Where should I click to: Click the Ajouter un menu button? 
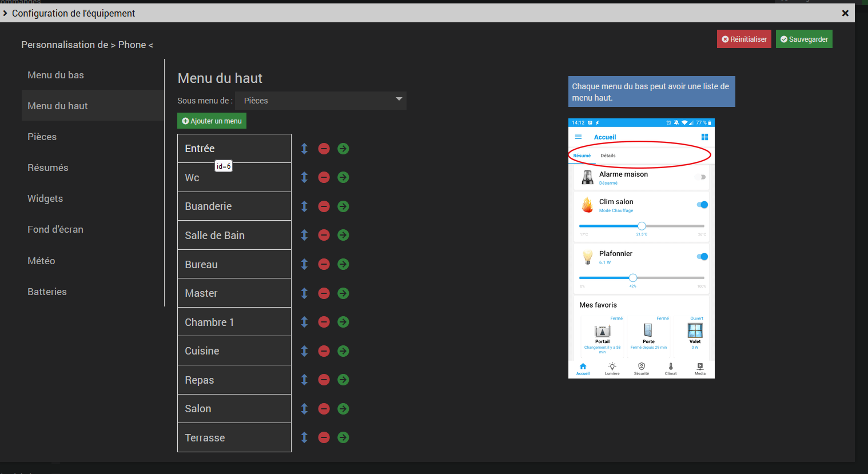[212, 121]
